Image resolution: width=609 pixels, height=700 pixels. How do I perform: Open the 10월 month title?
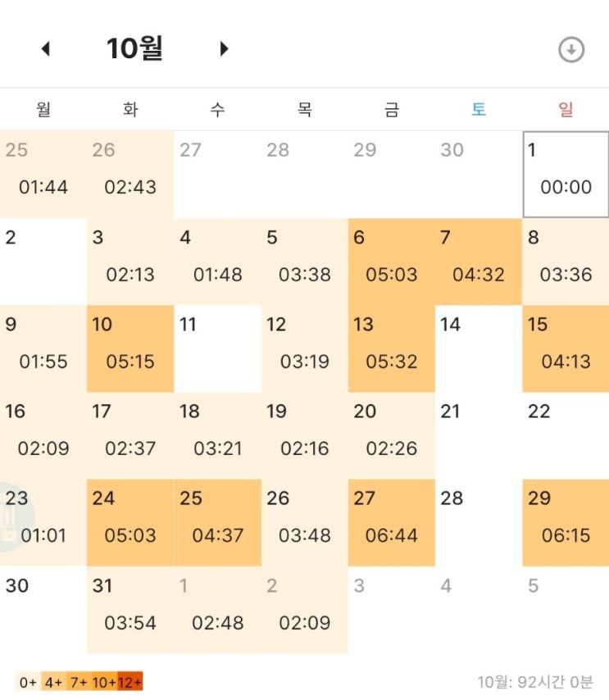pos(134,49)
